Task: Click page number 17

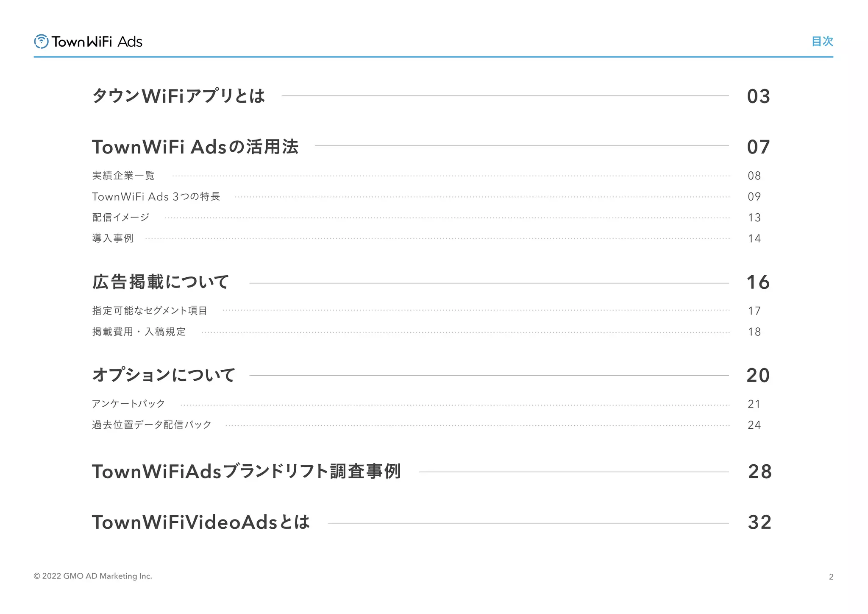Action: coord(754,311)
